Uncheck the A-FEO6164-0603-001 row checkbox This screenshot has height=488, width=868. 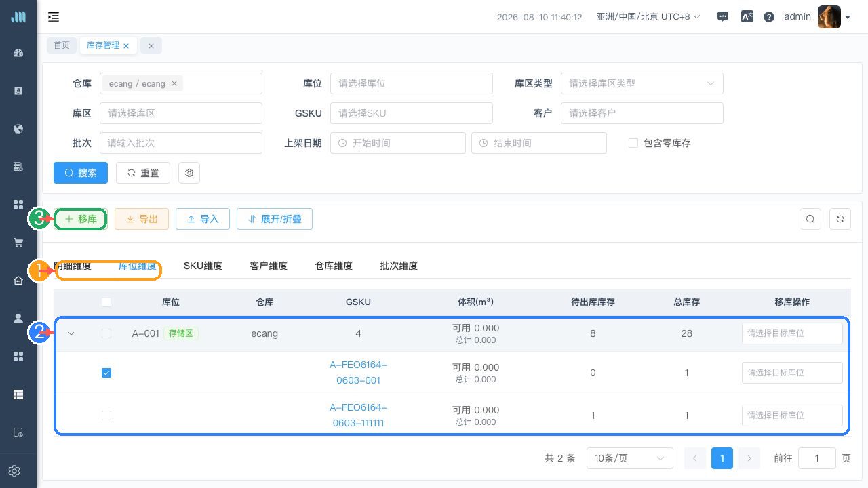106,373
